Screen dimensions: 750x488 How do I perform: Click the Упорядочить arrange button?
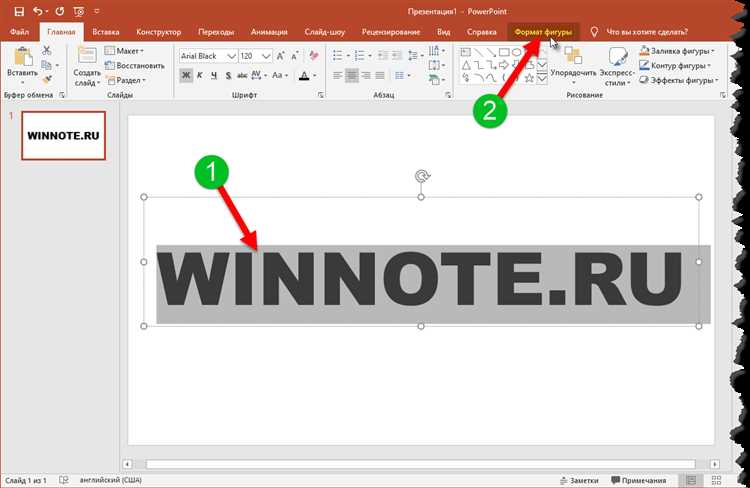click(573, 67)
